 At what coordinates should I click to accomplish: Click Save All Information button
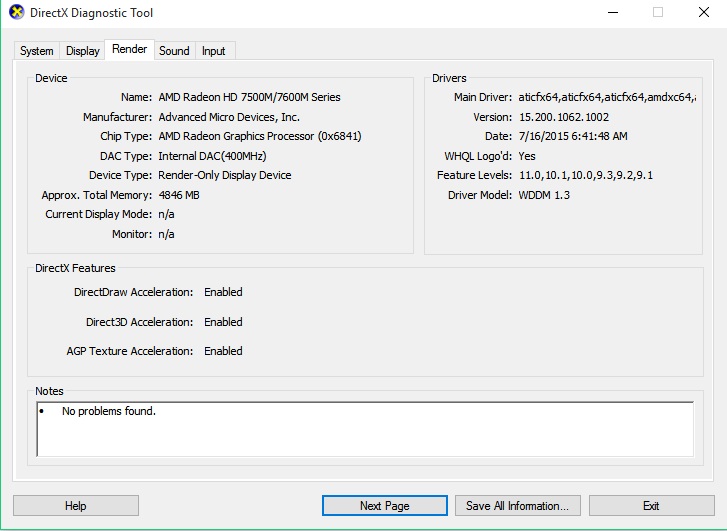[517, 505]
